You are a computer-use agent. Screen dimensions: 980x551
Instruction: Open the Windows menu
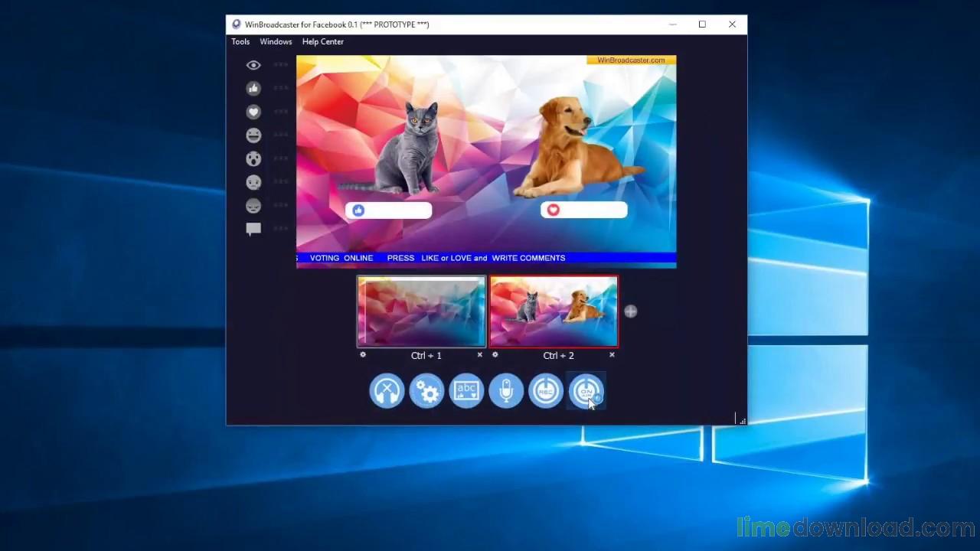point(276,42)
